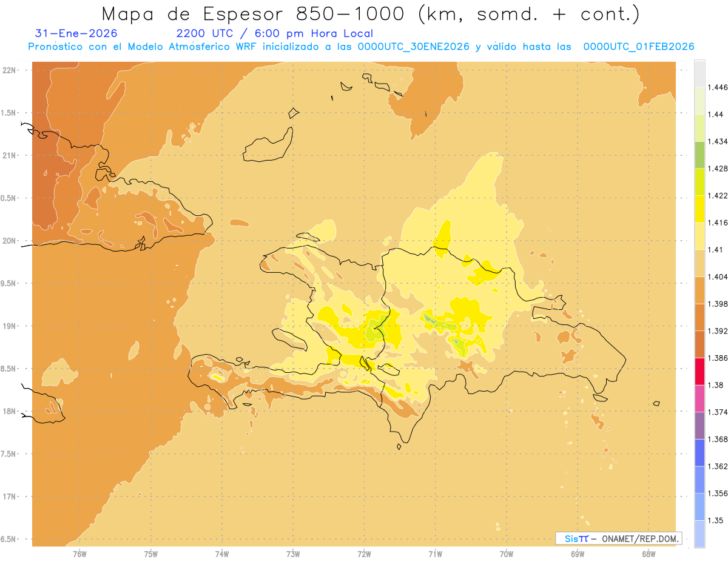Click the legend value "1.368"
This screenshot has width=728, height=562.
pos(718,440)
